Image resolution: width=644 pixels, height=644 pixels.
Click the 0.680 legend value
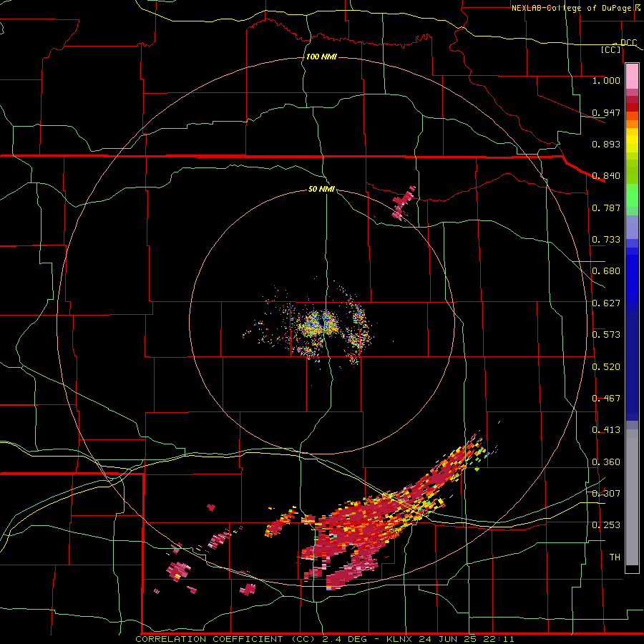click(606, 271)
